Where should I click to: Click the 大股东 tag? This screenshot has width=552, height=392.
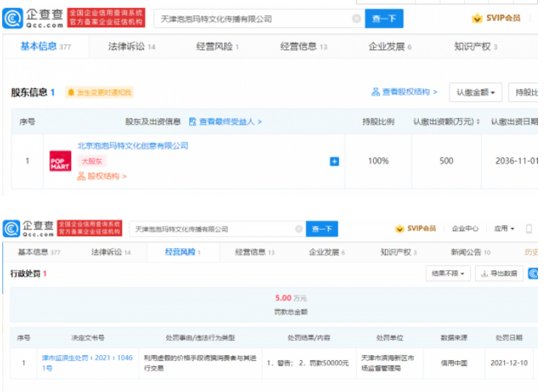tap(92, 161)
